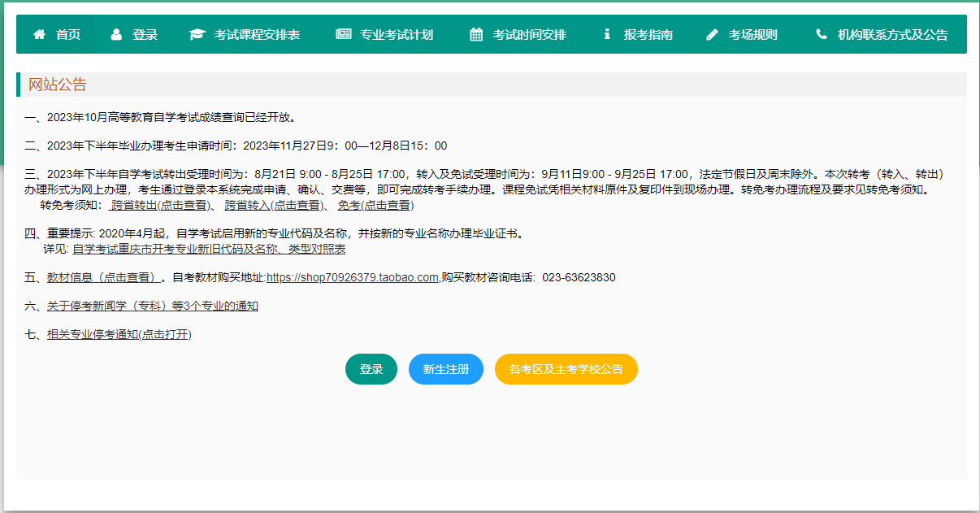Click the blue 新生注册 button
Viewport: 980px width, 513px height.
click(445, 368)
